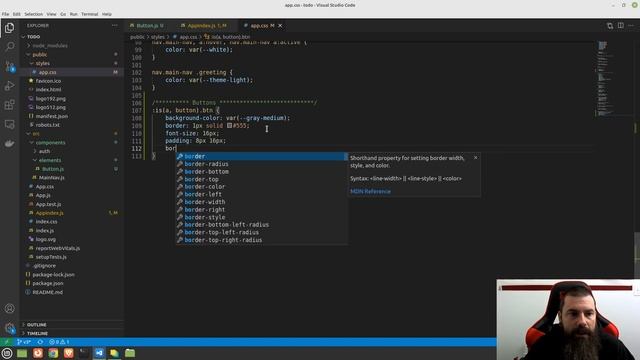Screen dimensions: 640x360
Task: Select border-bottom suggestion
Action: point(262,171)
